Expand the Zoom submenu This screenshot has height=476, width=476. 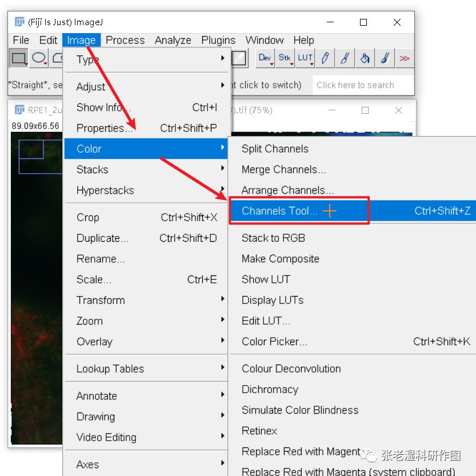click(146, 321)
